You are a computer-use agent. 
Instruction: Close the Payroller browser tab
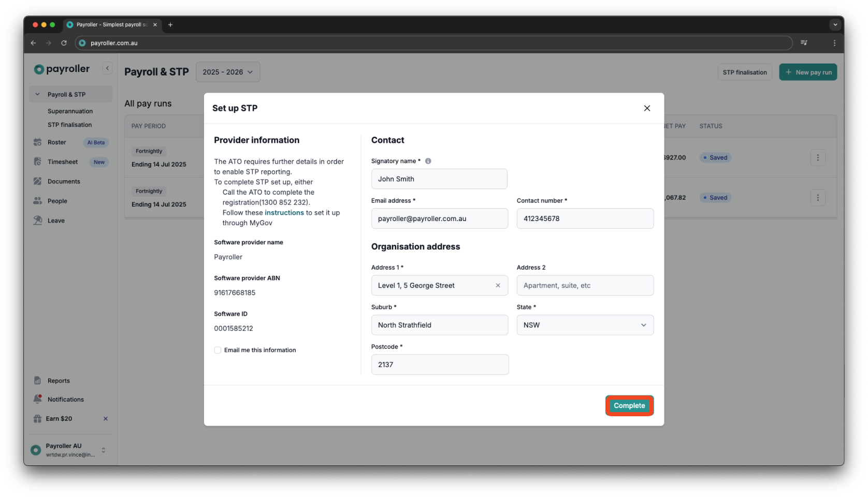[155, 25]
